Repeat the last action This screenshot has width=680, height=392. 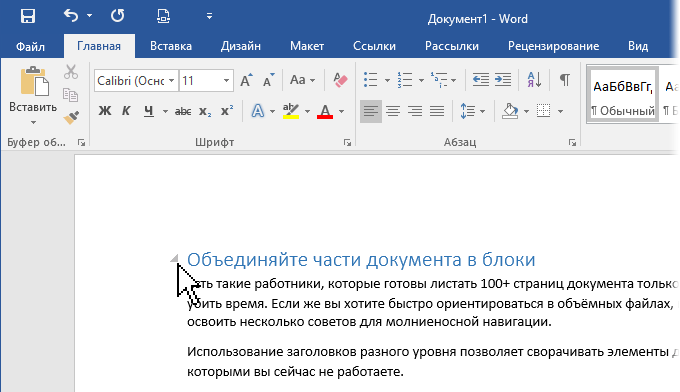[x=118, y=16]
